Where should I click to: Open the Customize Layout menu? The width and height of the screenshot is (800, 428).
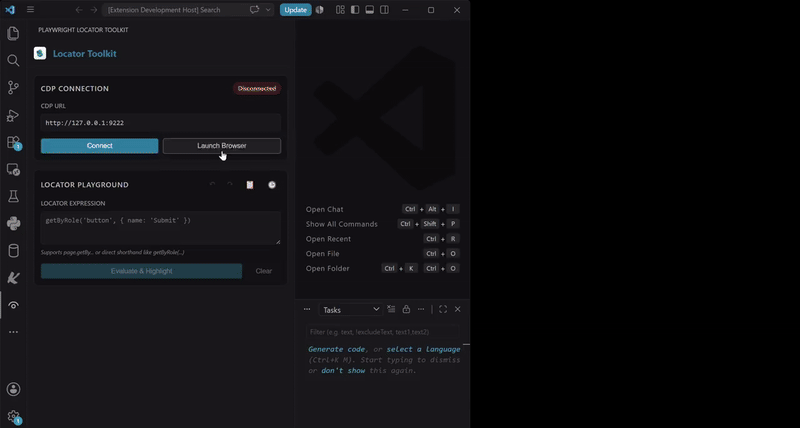(340, 10)
